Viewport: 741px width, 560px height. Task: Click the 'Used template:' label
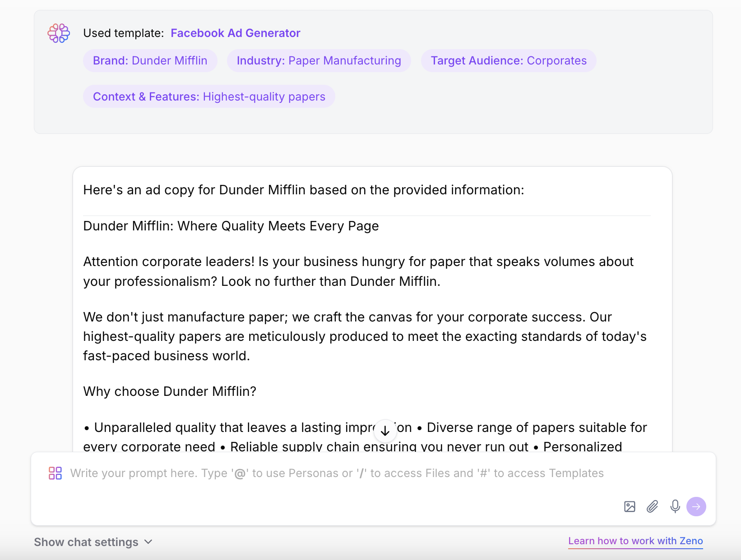click(124, 33)
